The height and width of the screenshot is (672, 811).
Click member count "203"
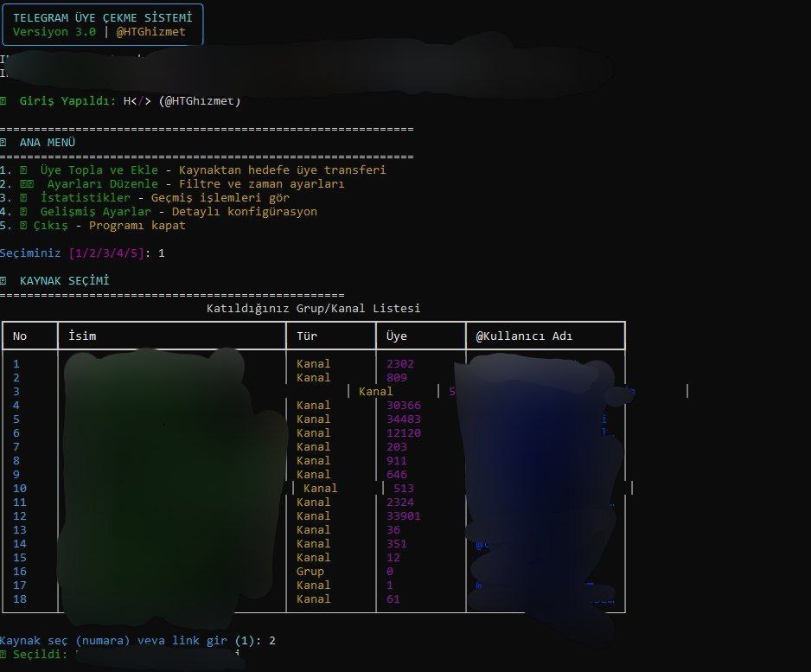(397, 447)
